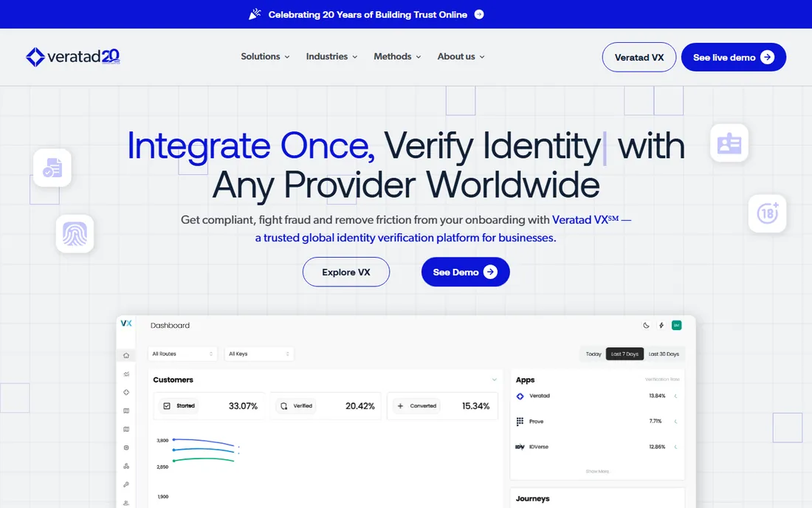
Task: Click the See live demo button
Action: (x=733, y=57)
